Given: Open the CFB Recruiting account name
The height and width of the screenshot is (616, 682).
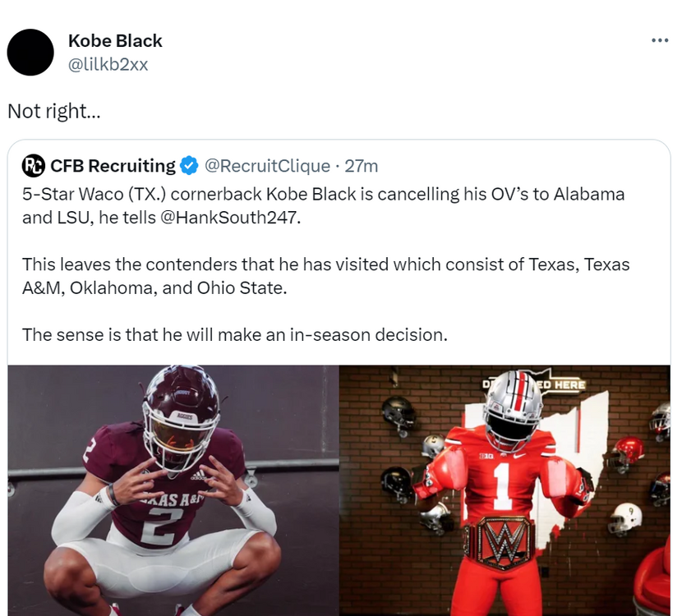Looking at the screenshot, I should coord(113,166).
